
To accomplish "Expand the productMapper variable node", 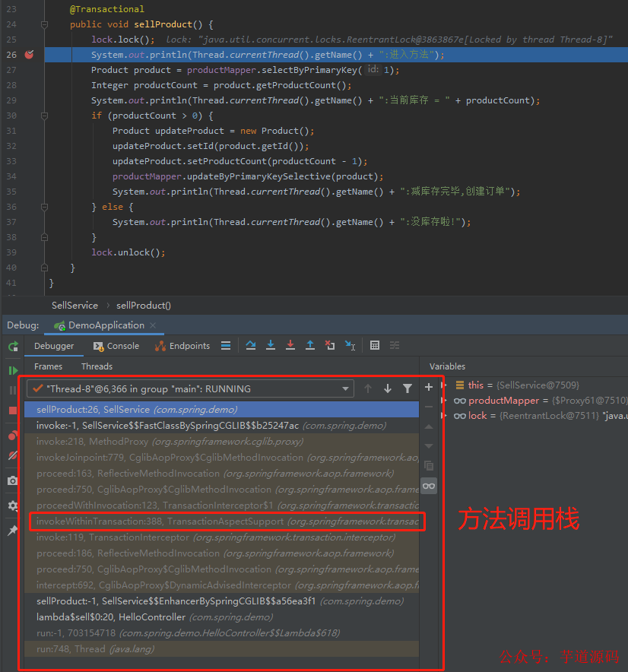I will [444, 401].
